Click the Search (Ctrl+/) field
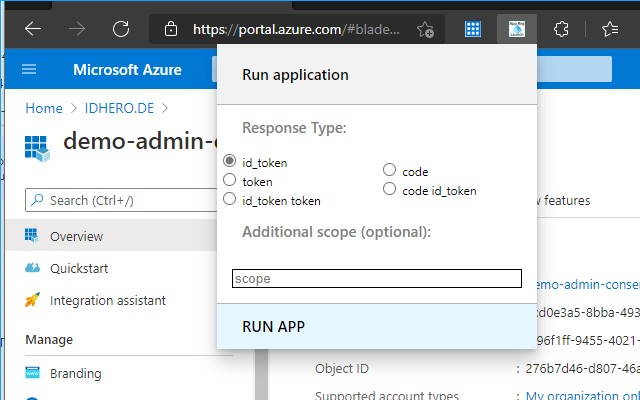Viewport: 640px width, 400px height. [121, 200]
